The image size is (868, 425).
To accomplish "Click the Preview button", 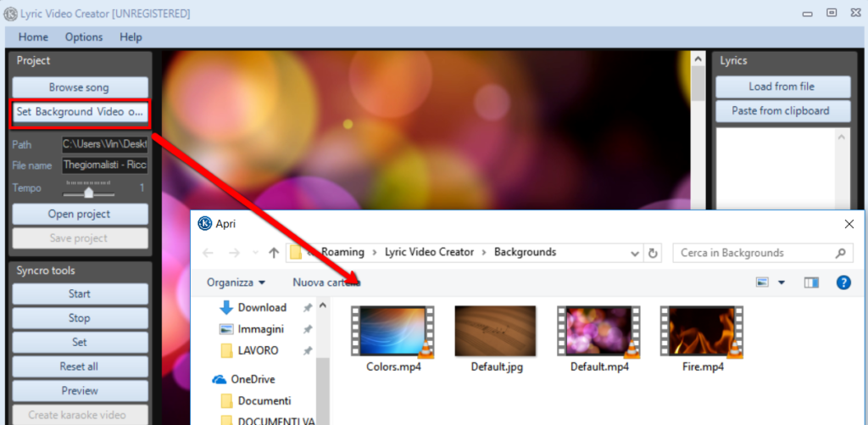I will tap(80, 391).
